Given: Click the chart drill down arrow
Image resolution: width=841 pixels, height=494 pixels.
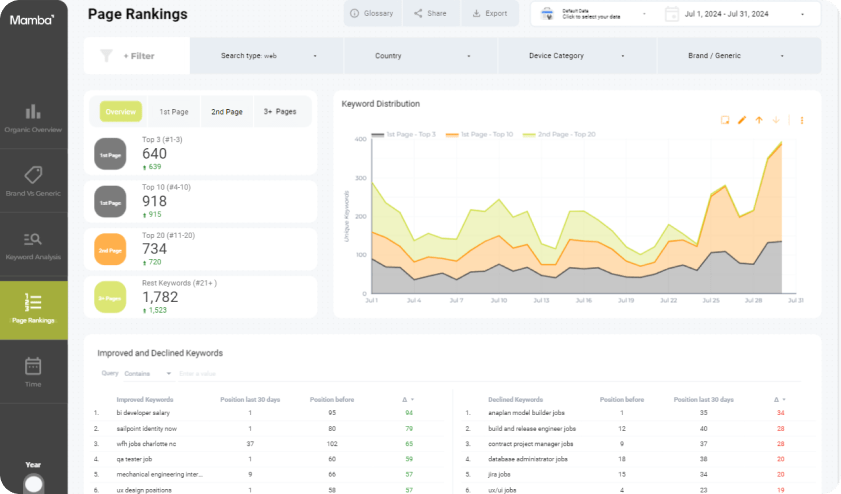Looking at the screenshot, I should 776,120.
